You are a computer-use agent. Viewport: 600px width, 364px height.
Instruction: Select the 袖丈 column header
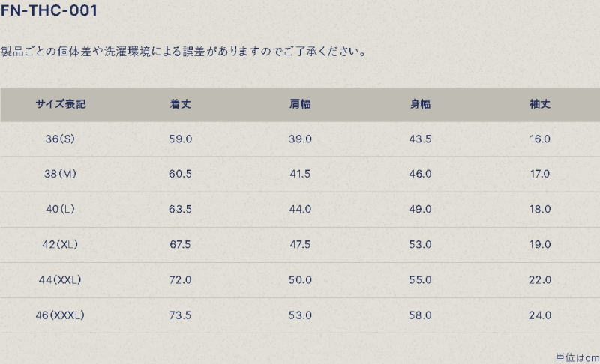[x=540, y=104]
